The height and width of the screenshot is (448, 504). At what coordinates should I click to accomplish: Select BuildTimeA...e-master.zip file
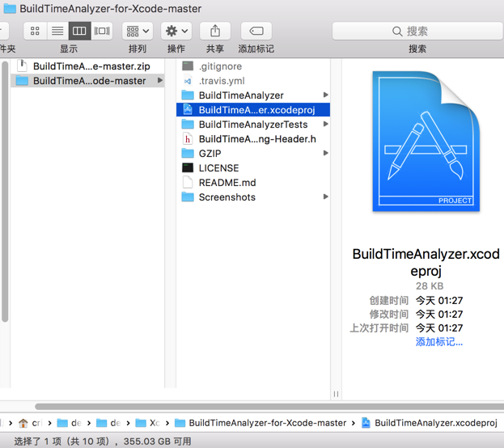coord(87,66)
